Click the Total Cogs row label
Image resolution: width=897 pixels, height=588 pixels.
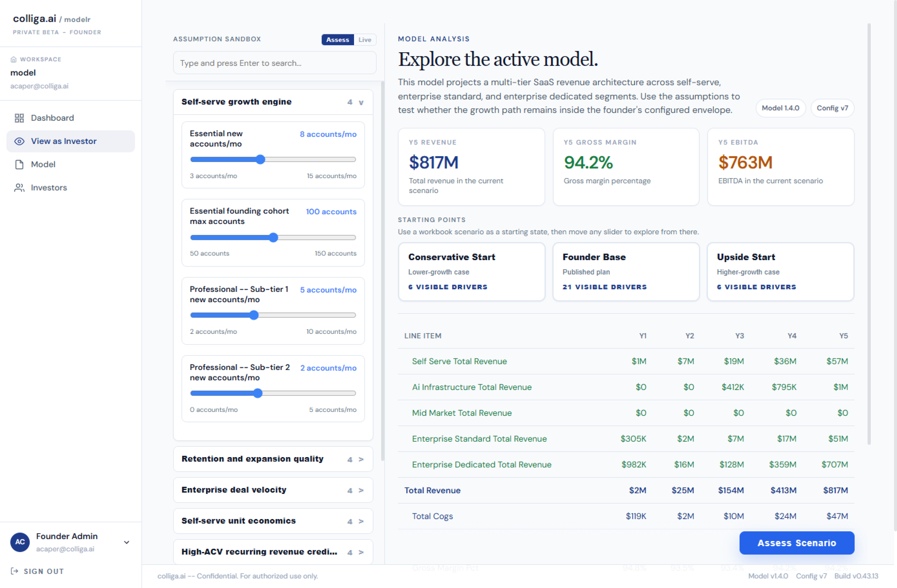[432, 516]
